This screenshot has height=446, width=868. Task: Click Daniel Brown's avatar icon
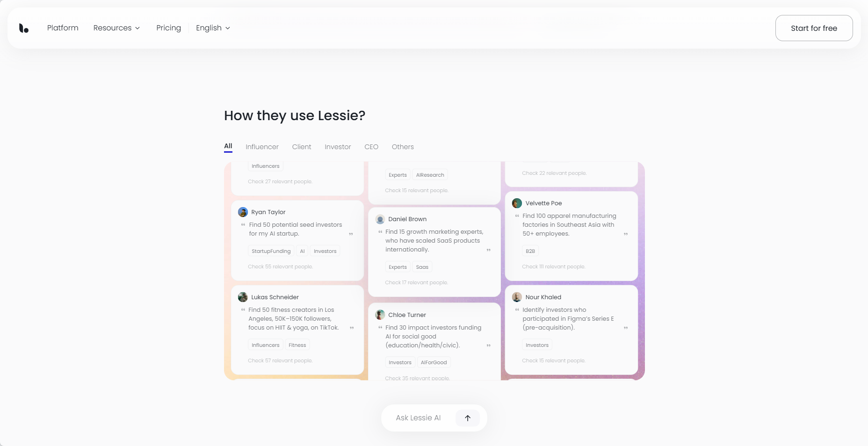380,219
